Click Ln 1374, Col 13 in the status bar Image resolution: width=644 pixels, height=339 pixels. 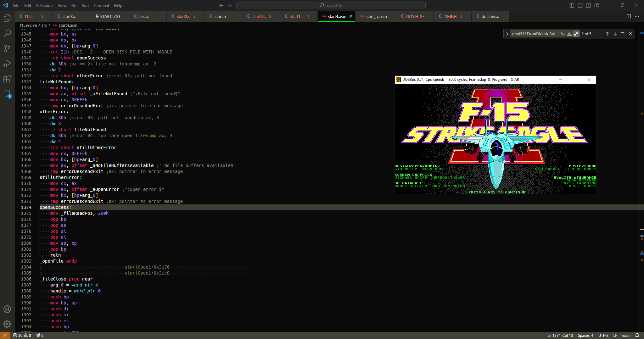(x=560, y=335)
